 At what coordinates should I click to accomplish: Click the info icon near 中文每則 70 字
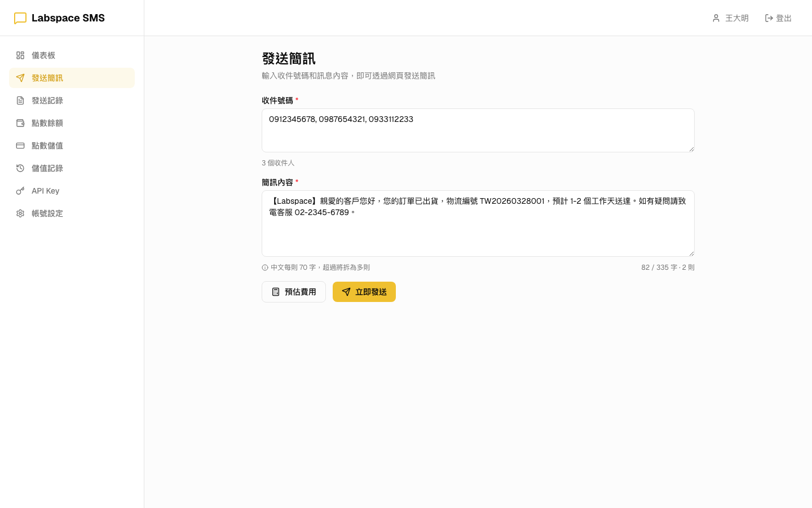[x=264, y=267]
